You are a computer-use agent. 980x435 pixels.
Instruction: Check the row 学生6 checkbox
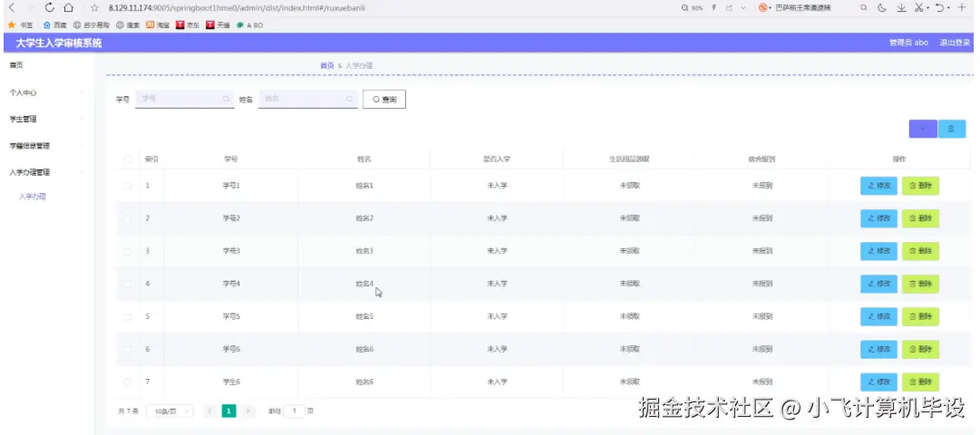point(128,382)
